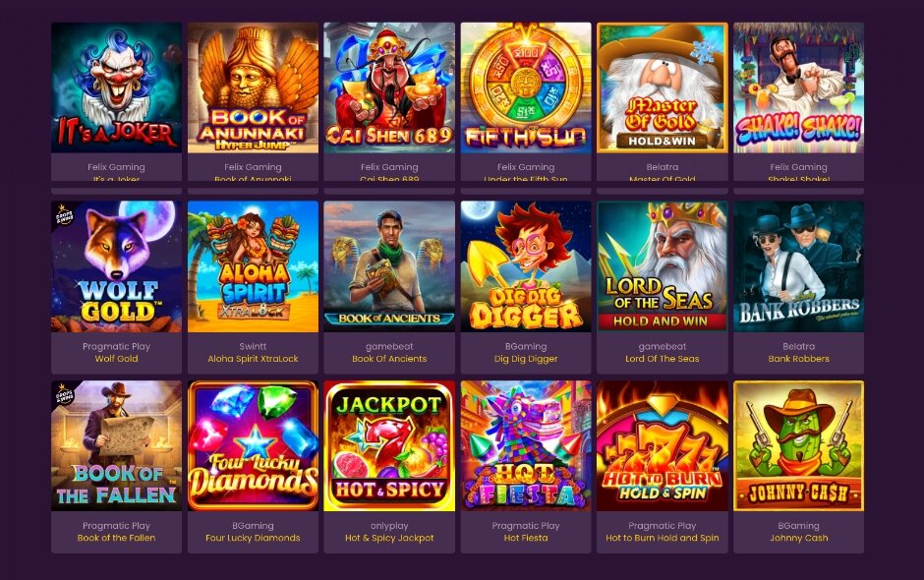This screenshot has height=580, width=924.
Task: Click the Master of Gold Hold&Win tile
Action: click(x=663, y=87)
